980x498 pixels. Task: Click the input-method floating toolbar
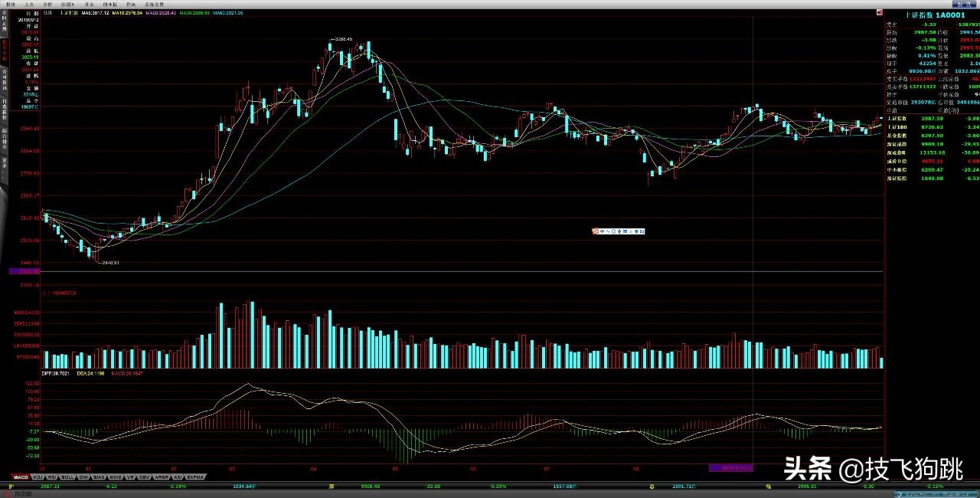tap(619, 231)
